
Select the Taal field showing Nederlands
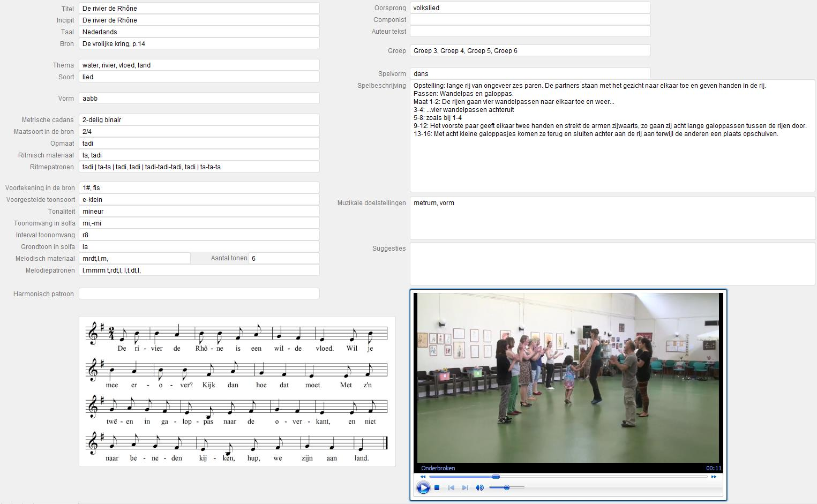199,32
